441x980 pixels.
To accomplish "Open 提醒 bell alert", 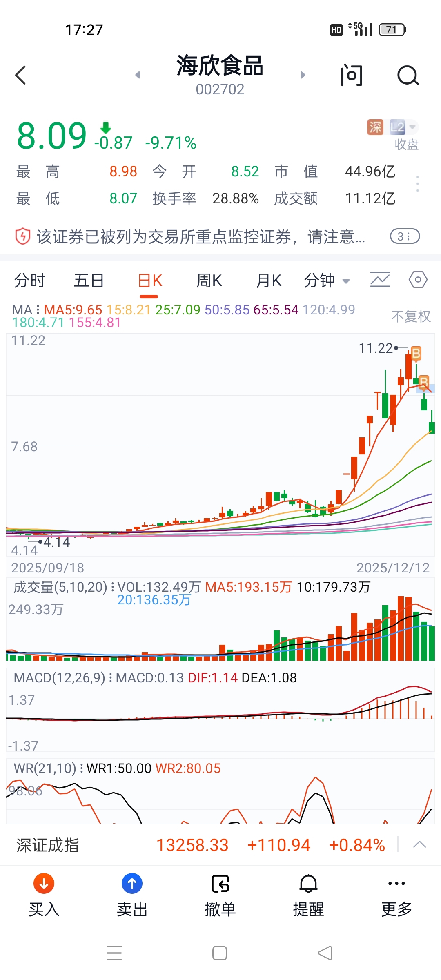I will click(309, 896).
